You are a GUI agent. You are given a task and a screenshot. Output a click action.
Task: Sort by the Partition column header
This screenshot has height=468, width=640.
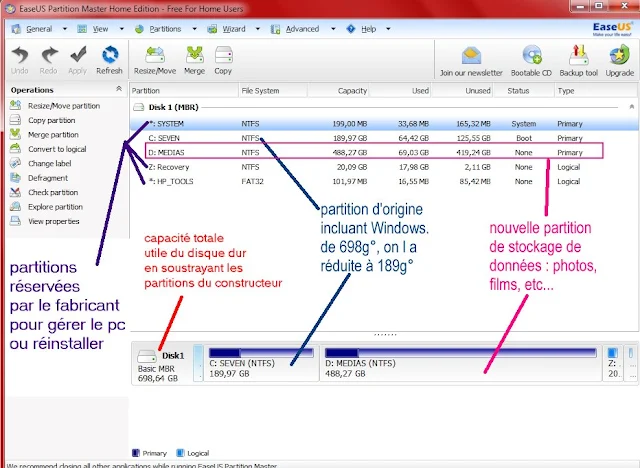point(184,91)
